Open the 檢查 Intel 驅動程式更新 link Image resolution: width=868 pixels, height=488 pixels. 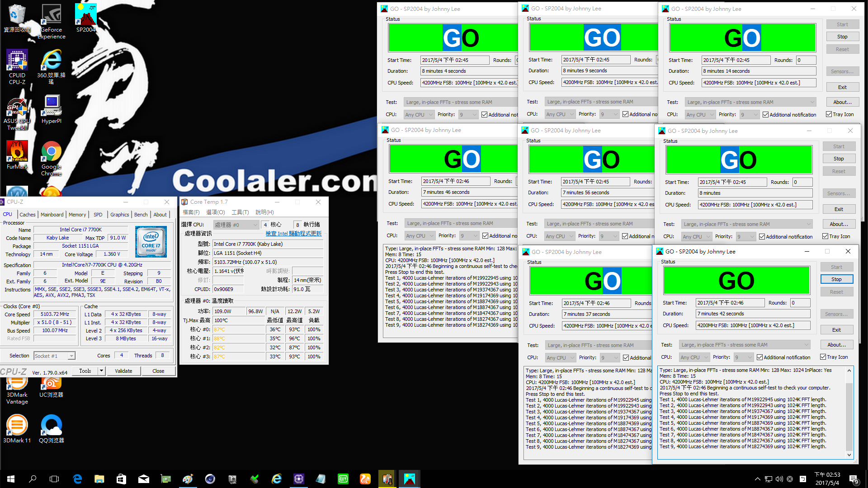coord(293,234)
